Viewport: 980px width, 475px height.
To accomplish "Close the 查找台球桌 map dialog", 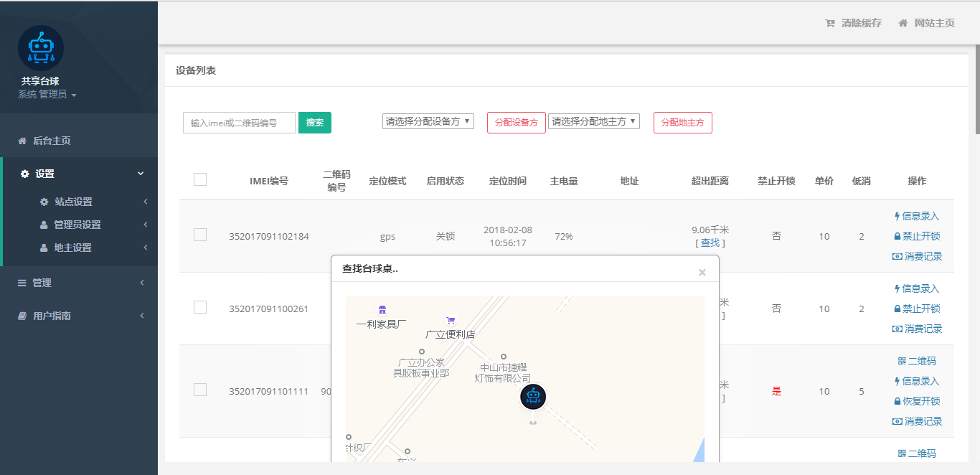I will [702, 272].
